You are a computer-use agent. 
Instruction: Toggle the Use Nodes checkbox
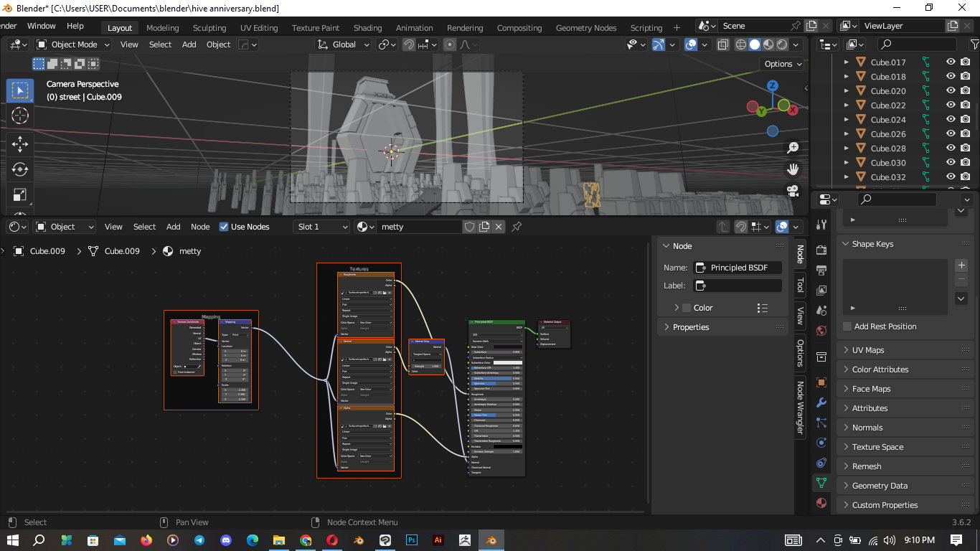[x=224, y=227]
